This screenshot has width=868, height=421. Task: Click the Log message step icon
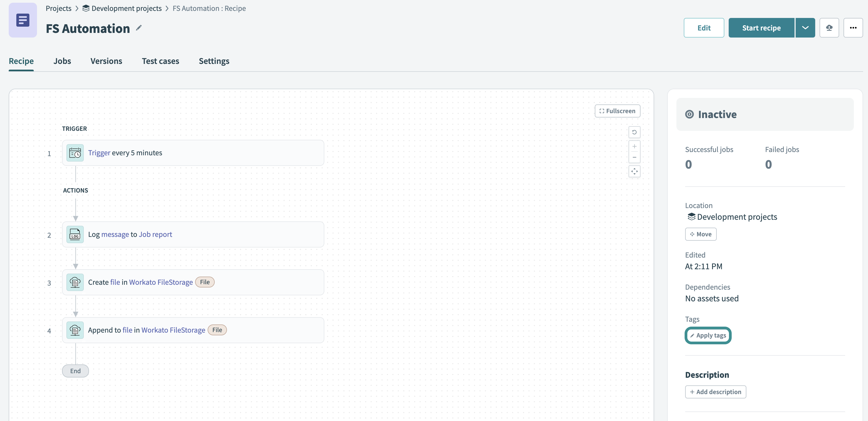pyautogui.click(x=75, y=234)
